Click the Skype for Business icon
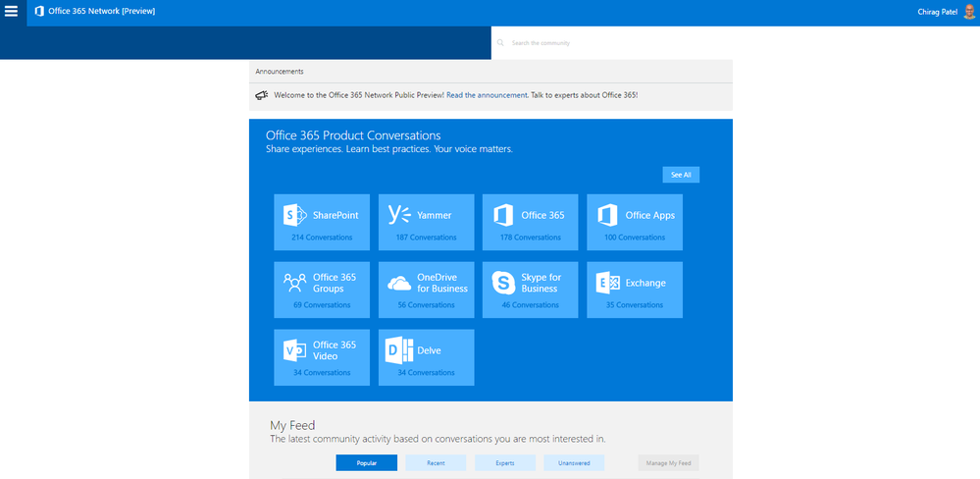 [x=503, y=283]
